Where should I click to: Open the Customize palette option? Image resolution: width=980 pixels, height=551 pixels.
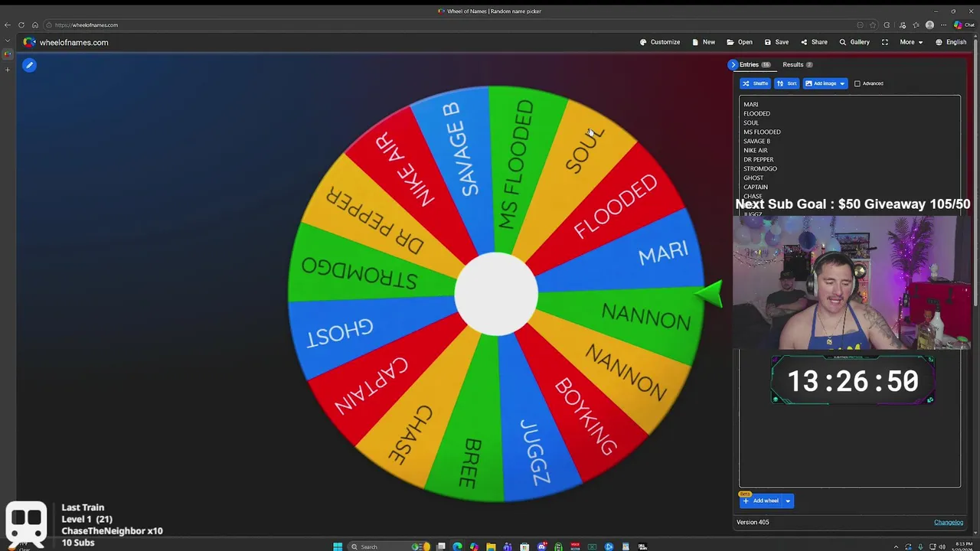[660, 42]
